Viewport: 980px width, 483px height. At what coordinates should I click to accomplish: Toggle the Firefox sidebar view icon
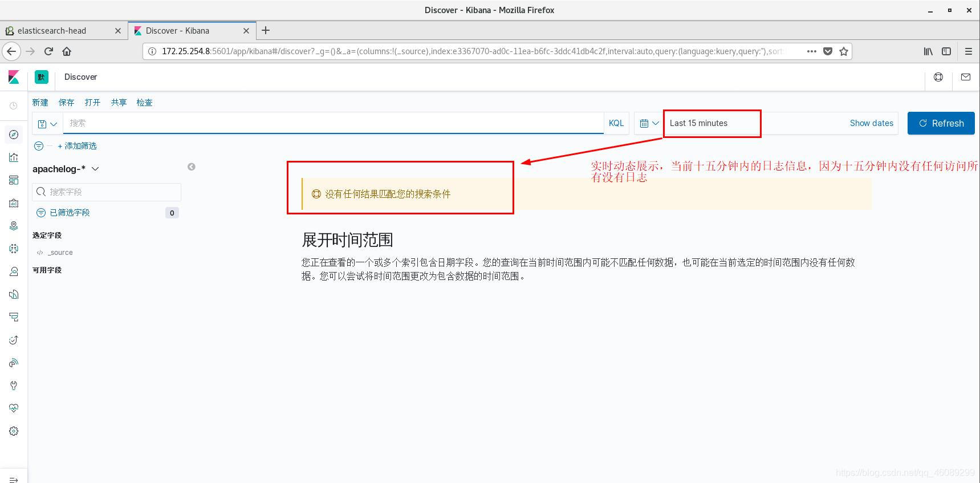946,51
